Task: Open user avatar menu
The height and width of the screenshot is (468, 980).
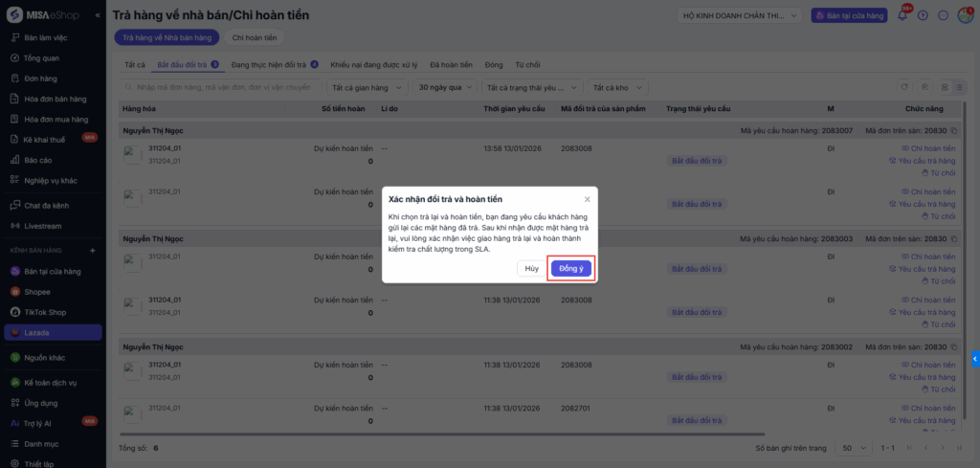Action: point(965,15)
